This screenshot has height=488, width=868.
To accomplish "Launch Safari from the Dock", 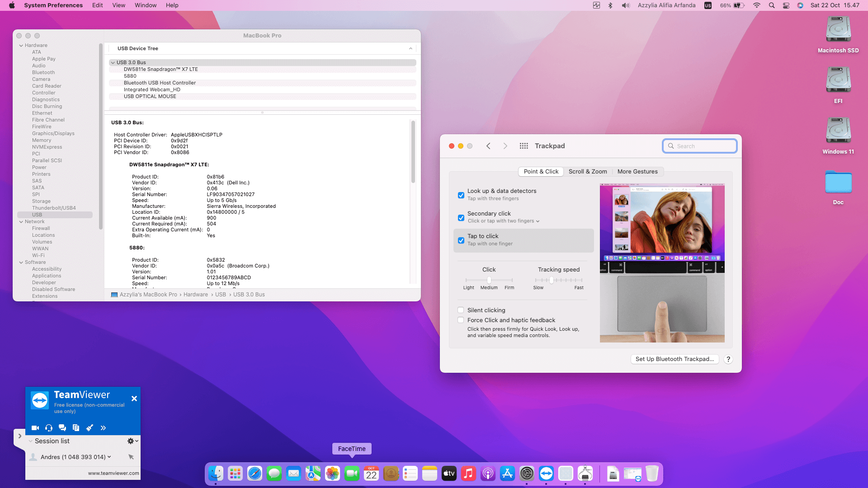I will pyautogui.click(x=255, y=474).
